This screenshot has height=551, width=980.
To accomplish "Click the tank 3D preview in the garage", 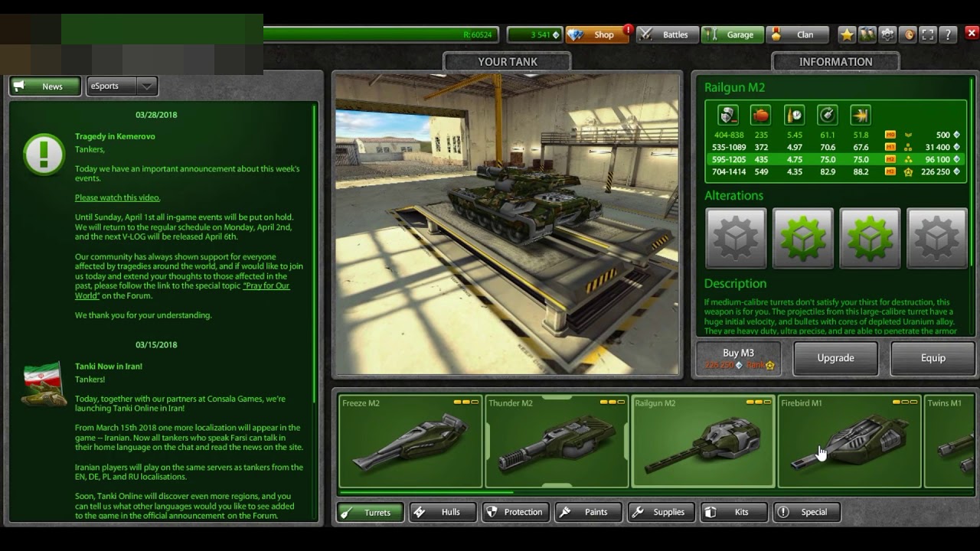I will coord(508,223).
